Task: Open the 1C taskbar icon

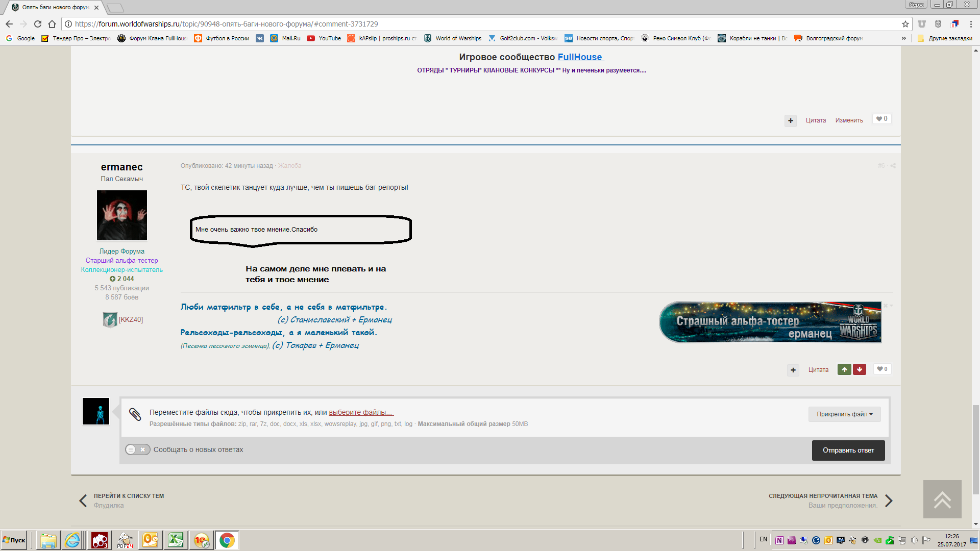Action: click(202, 540)
